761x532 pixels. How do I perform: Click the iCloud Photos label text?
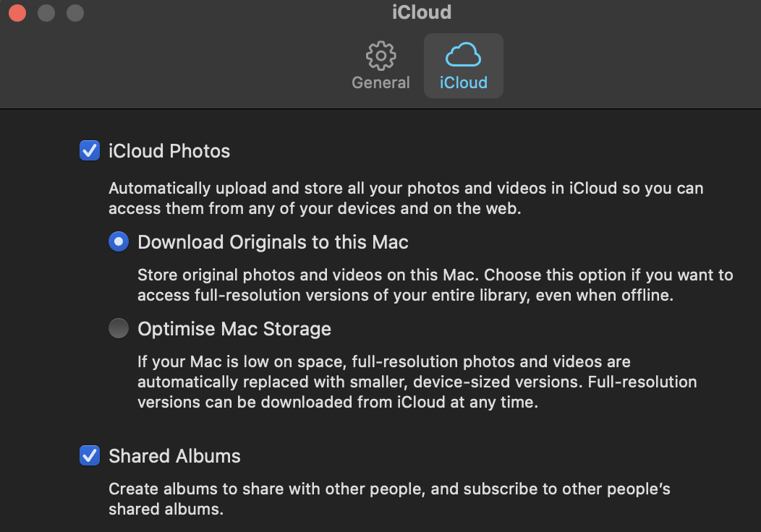coord(169,151)
